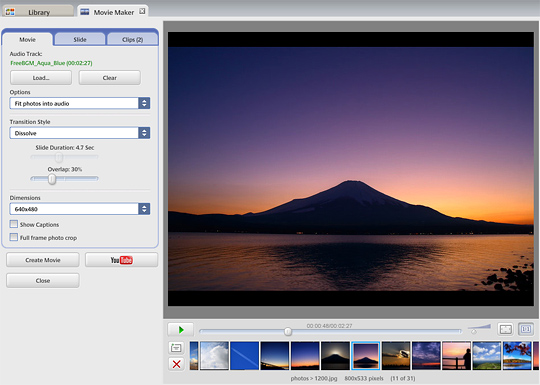Click the Clear audio button
The width and height of the screenshot is (540, 385).
coord(110,78)
